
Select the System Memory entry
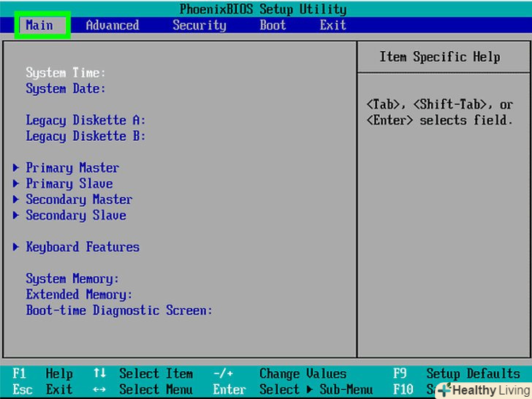pos(72,278)
